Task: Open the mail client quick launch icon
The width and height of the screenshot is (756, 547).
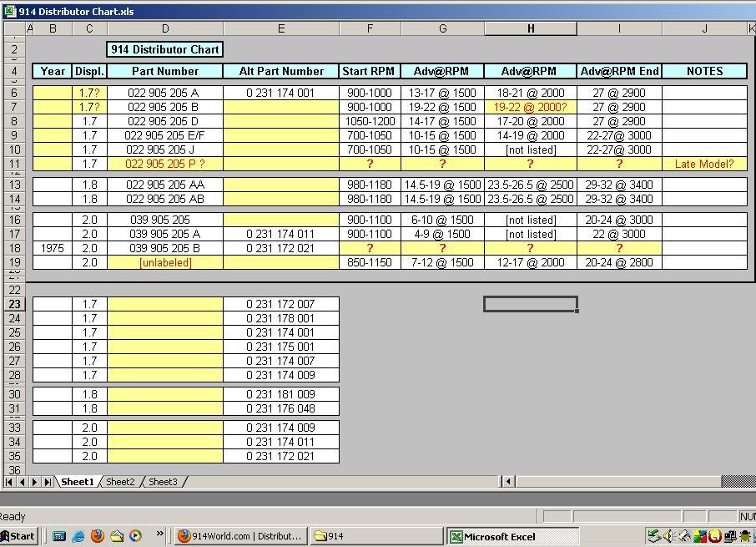Action: (x=117, y=536)
